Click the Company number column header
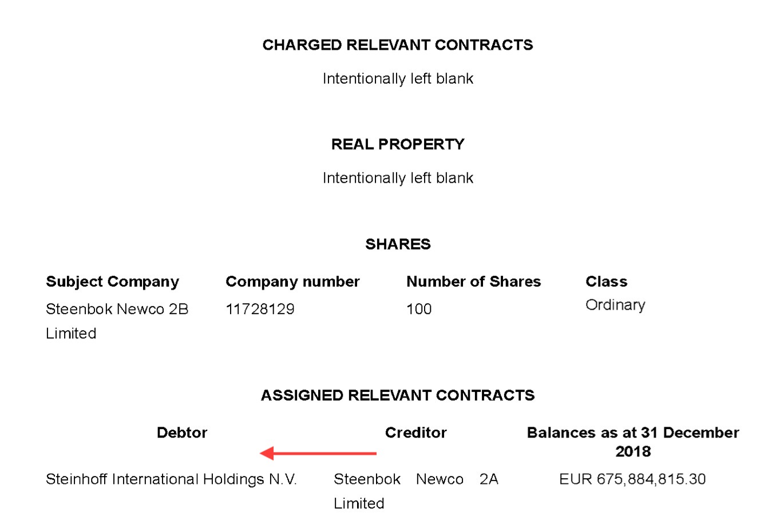The width and height of the screenshot is (764, 532). pos(292,281)
